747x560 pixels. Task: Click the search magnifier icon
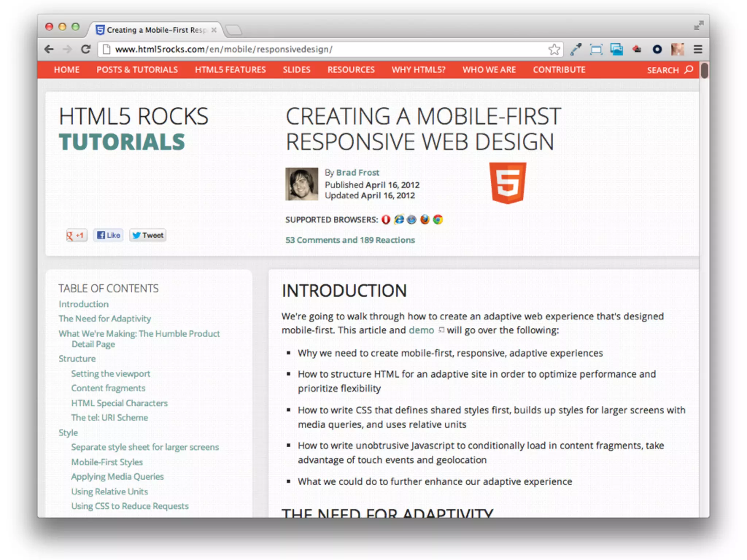pos(689,70)
